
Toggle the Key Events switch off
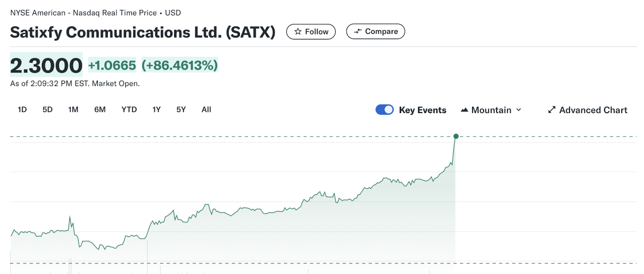pos(384,109)
